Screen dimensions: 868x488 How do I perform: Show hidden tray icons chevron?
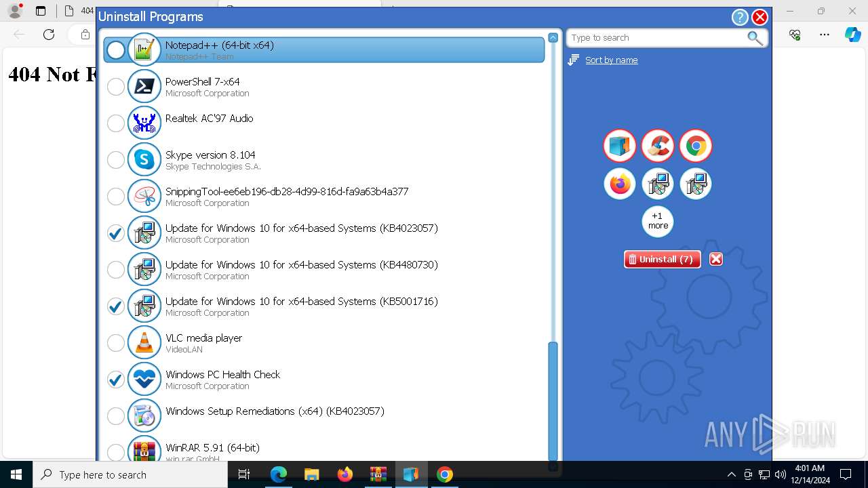731,474
